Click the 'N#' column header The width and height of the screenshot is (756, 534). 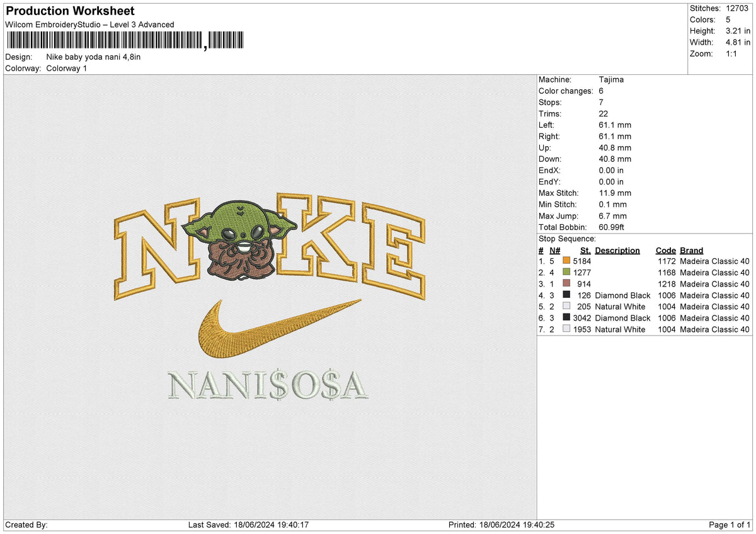coord(554,251)
